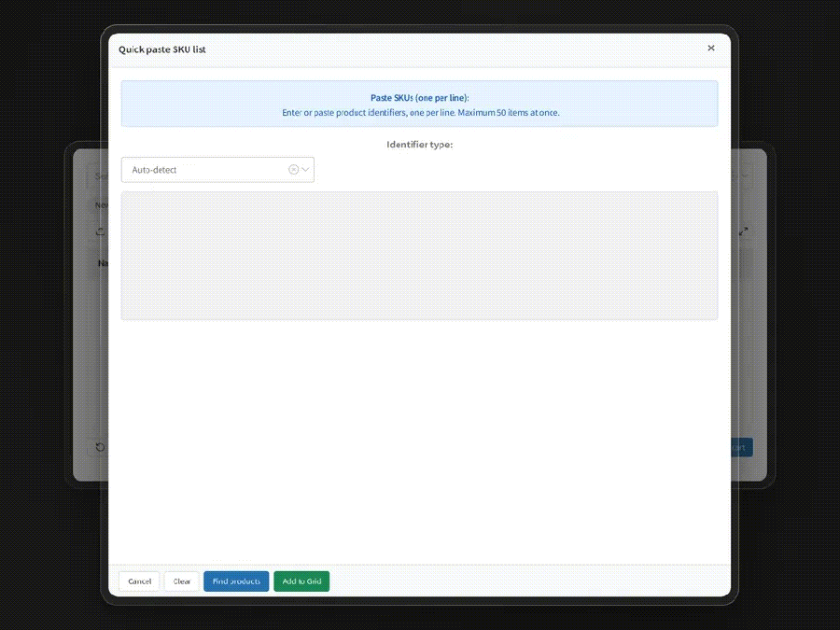Click the Find products button
Screen dimensions: 840x630
(x=236, y=581)
